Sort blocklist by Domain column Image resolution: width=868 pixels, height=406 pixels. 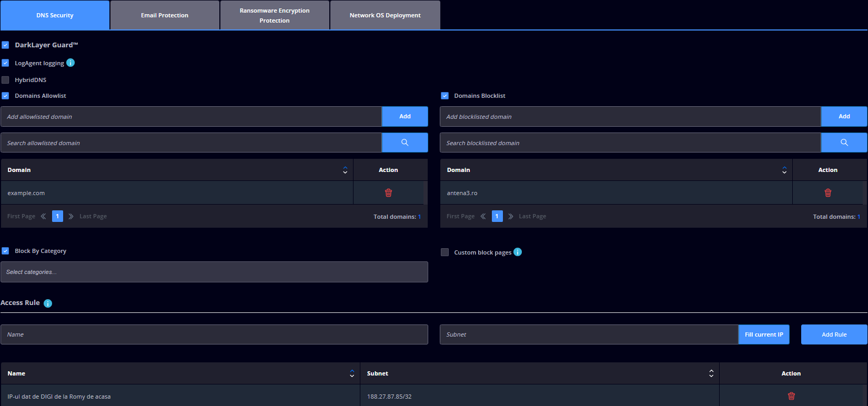784,170
